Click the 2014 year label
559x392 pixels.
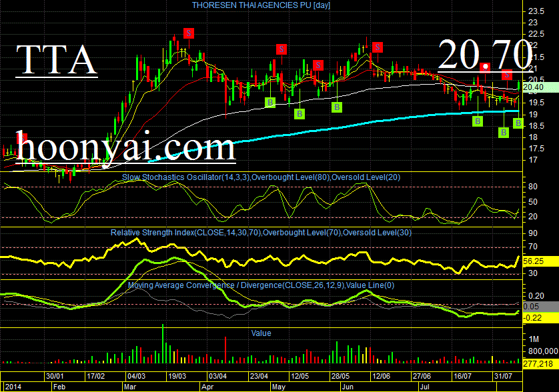pos(13,387)
